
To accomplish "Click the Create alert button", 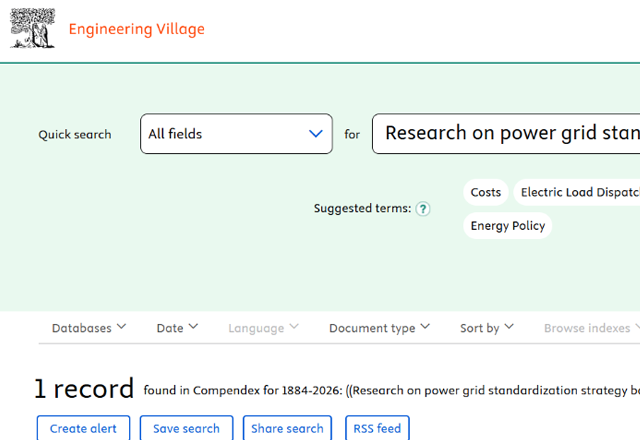I will [x=83, y=428].
